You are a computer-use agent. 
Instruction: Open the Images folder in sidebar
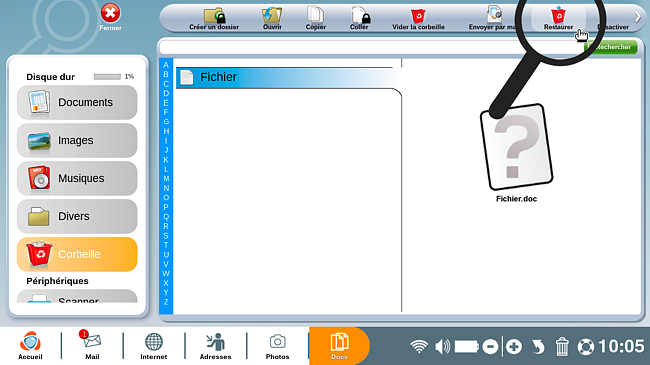77,141
